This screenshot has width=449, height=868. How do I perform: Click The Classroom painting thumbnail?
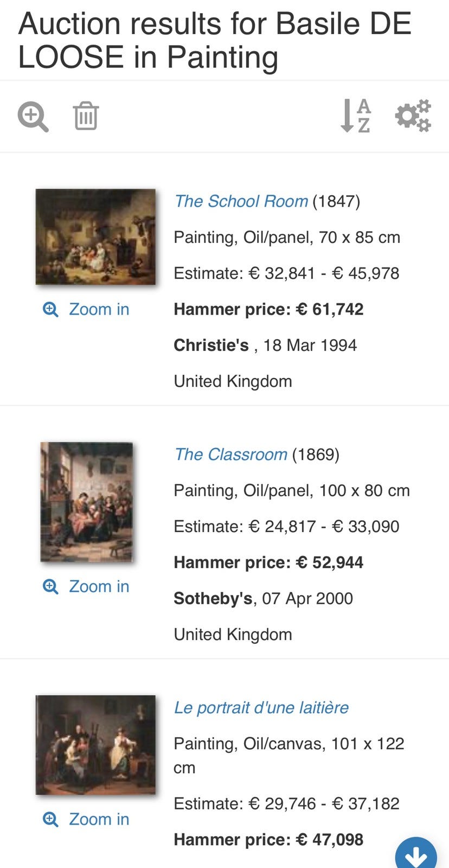[x=86, y=501]
